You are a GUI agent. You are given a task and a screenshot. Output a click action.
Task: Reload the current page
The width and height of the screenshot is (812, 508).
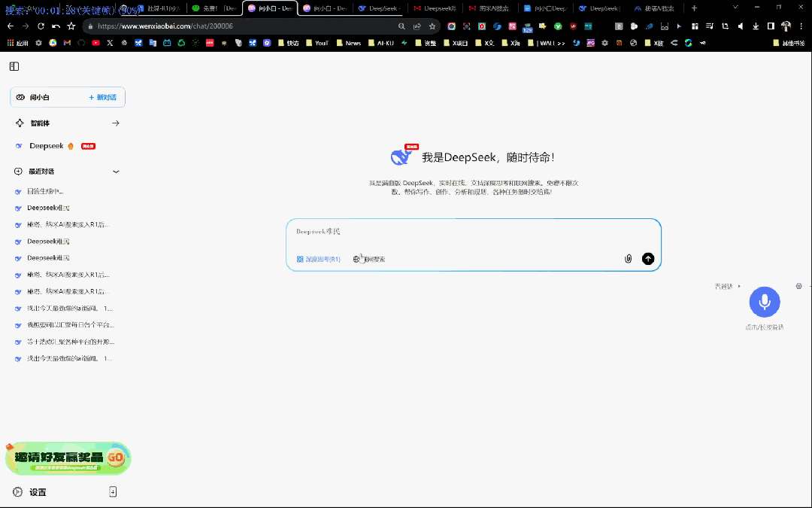(x=41, y=26)
